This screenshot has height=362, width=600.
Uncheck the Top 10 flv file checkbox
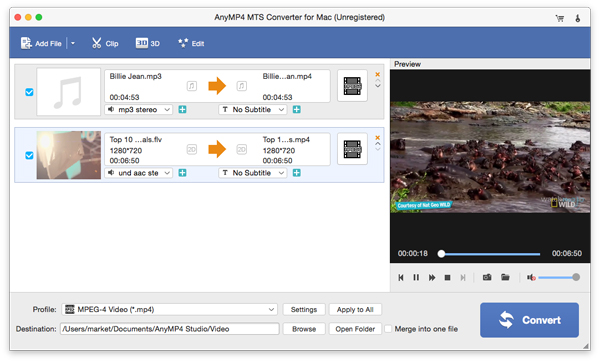[x=29, y=155]
